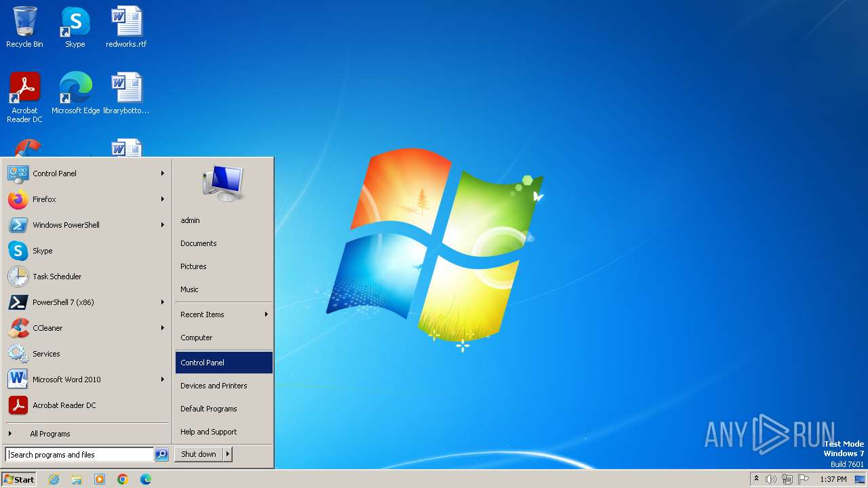The width and height of the screenshot is (868, 488).
Task: Open Pictures from Start menu
Action: (x=224, y=266)
